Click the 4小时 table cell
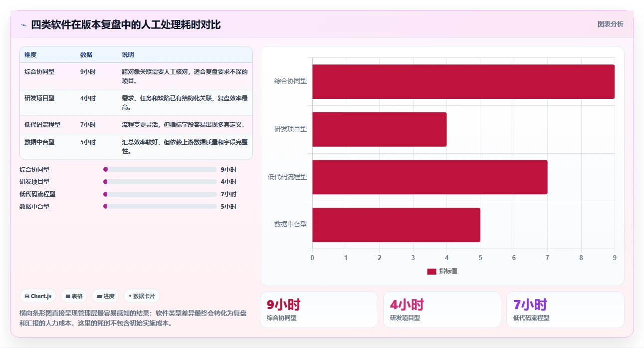Screen dimensions: 644x348 click(88, 98)
